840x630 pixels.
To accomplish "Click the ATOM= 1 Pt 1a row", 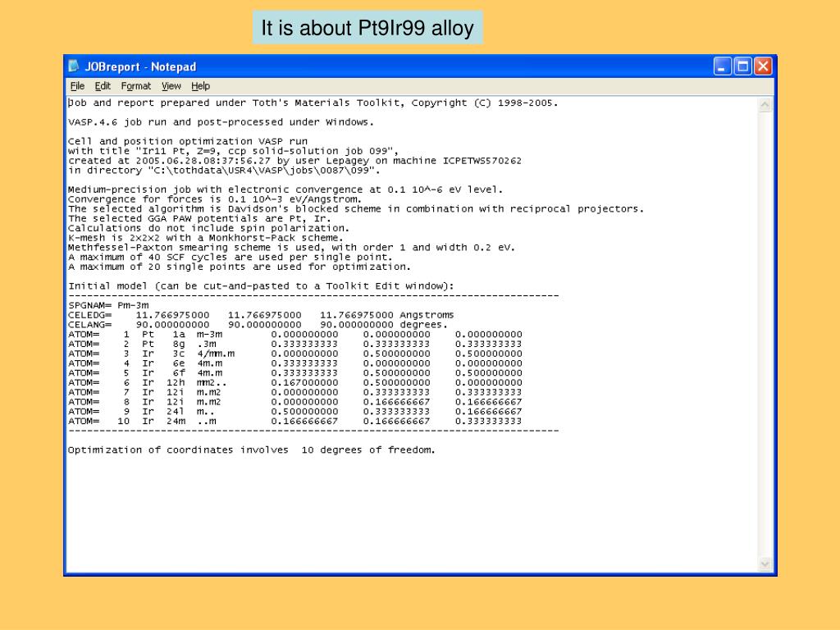I will click(295, 335).
